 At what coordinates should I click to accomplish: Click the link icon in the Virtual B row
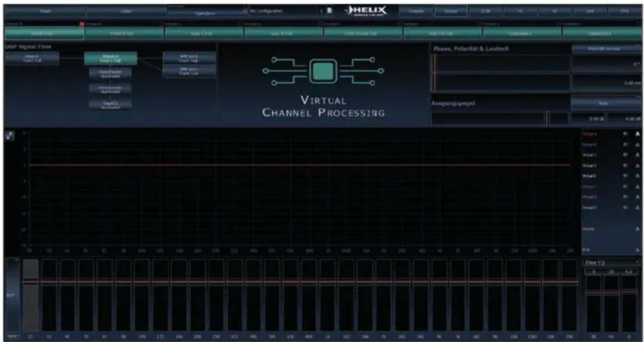625,144
